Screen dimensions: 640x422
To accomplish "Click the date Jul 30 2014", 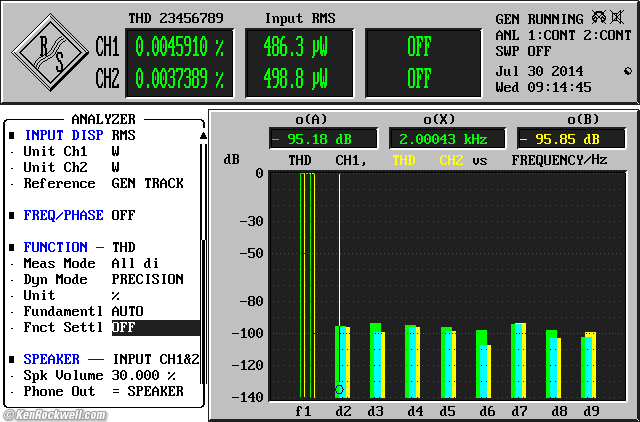I will click(539, 71).
